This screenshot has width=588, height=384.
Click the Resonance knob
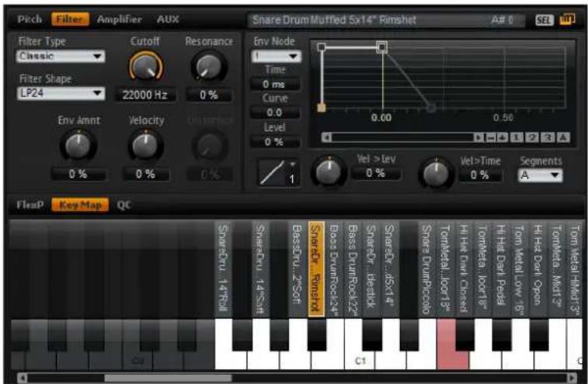(209, 66)
